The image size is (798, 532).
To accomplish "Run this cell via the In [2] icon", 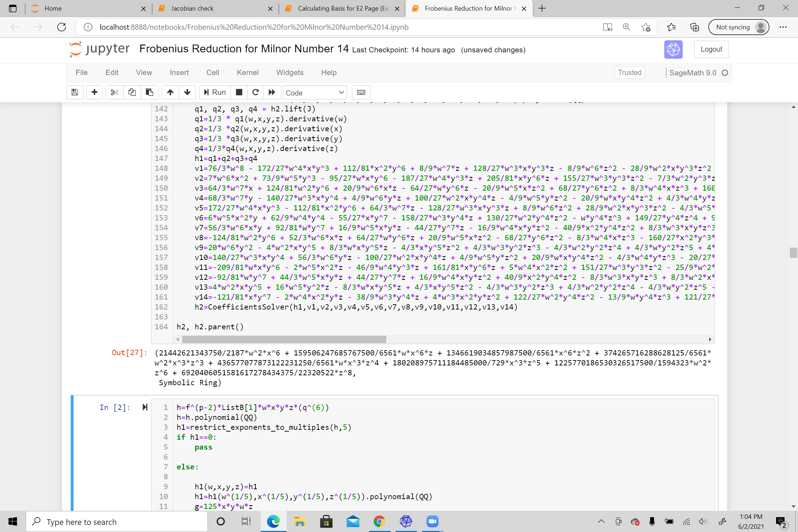I will pyautogui.click(x=145, y=407).
